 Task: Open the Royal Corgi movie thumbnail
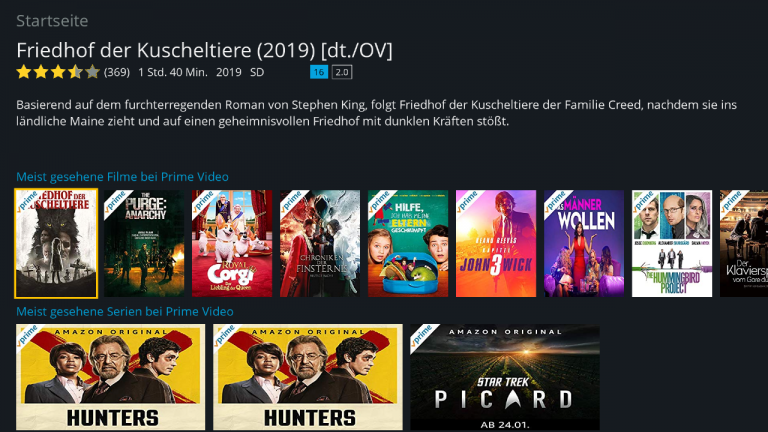coord(232,243)
